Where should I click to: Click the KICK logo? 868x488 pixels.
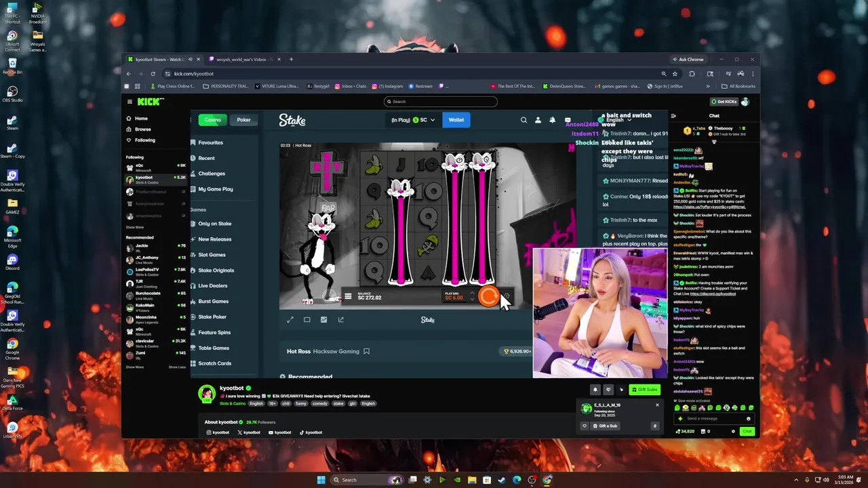(151, 102)
